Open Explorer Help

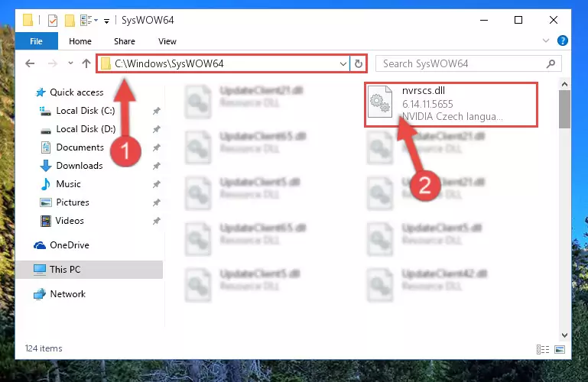(562, 40)
